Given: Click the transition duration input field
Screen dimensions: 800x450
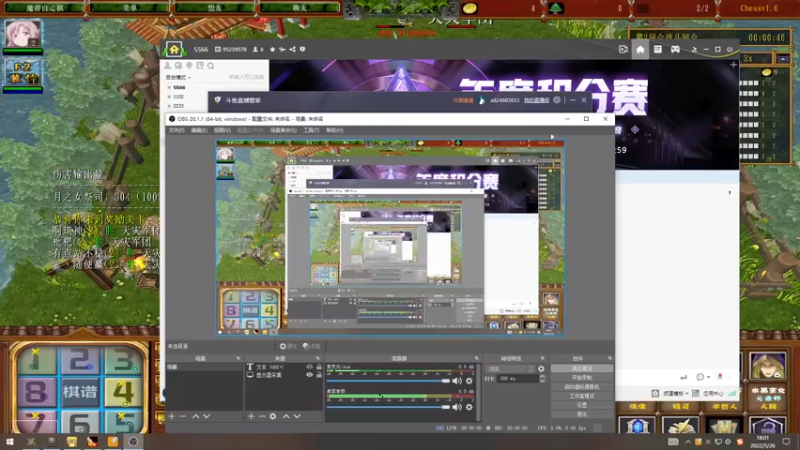Looking at the screenshot, I should [519, 379].
